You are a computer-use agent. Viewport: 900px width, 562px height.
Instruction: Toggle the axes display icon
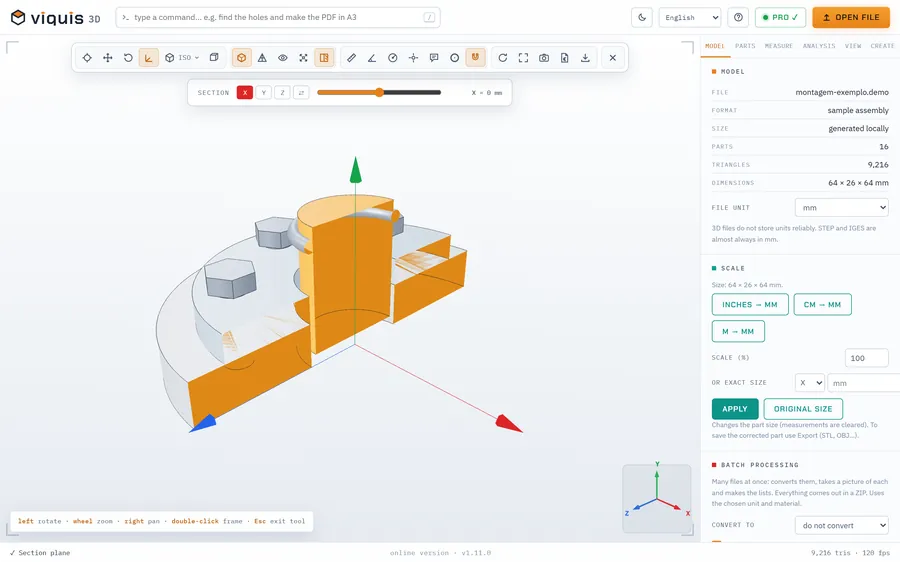[149, 57]
